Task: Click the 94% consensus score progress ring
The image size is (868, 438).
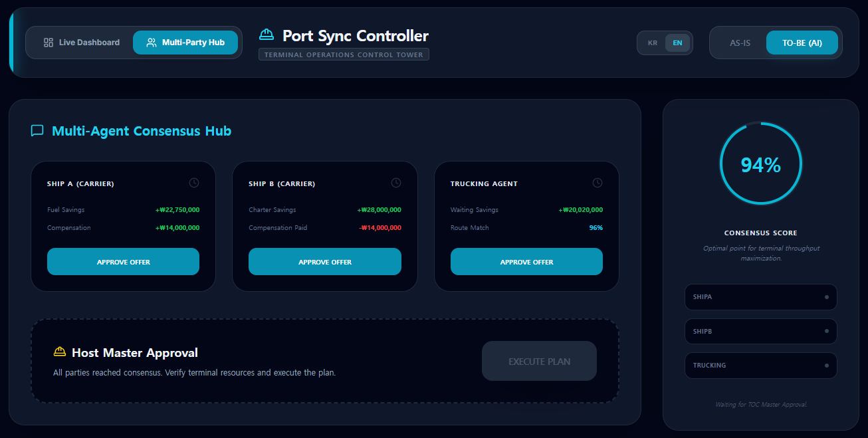Action: point(760,163)
